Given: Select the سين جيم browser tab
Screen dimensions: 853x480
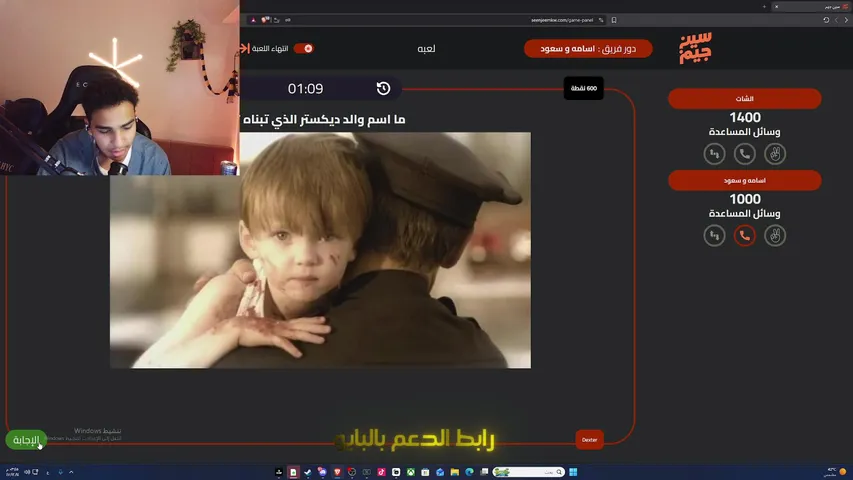Looking at the screenshot, I should 813,7.
